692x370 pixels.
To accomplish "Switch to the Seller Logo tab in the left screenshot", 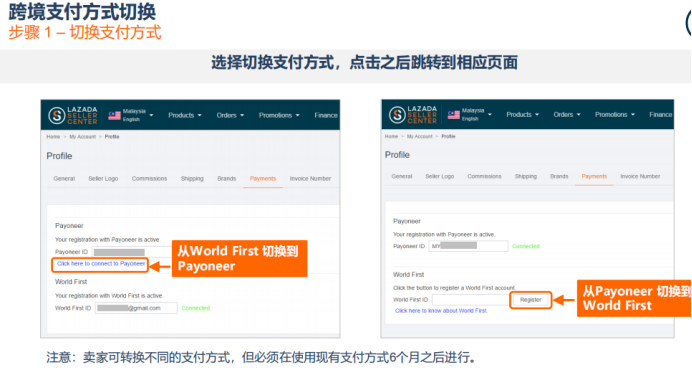I will (x=103, y=178).
